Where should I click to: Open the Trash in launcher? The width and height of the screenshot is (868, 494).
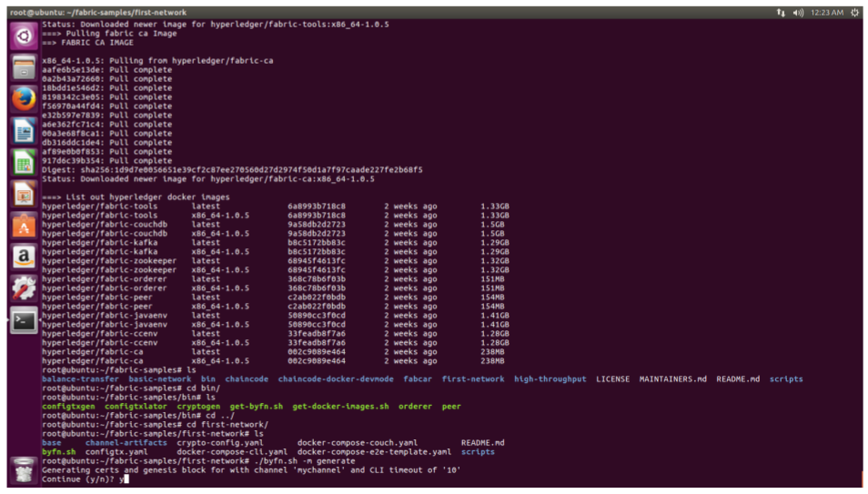pyautogui.click(x=24, y=470)
